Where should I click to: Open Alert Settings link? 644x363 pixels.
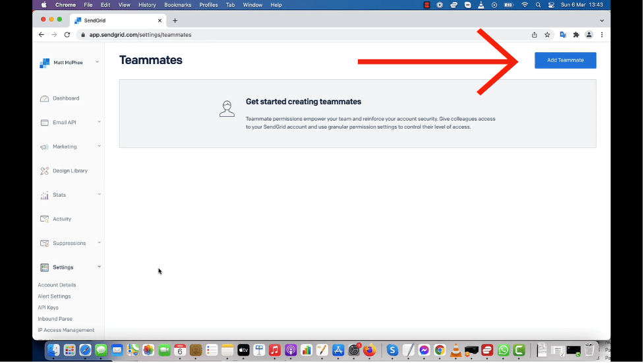pos(54,296)
